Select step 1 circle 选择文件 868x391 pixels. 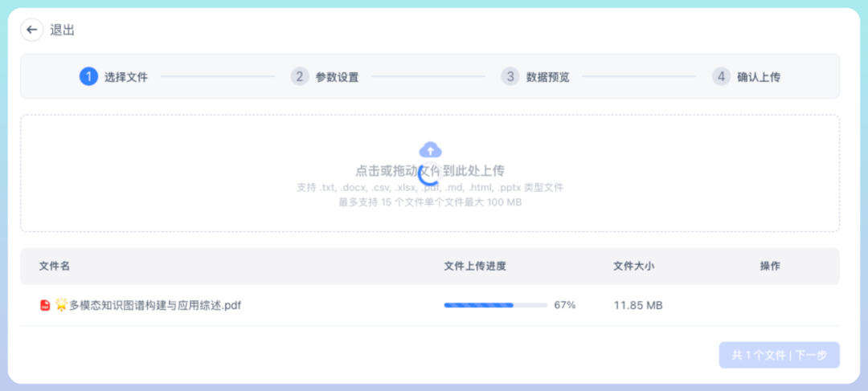click(x=88, y=76)
